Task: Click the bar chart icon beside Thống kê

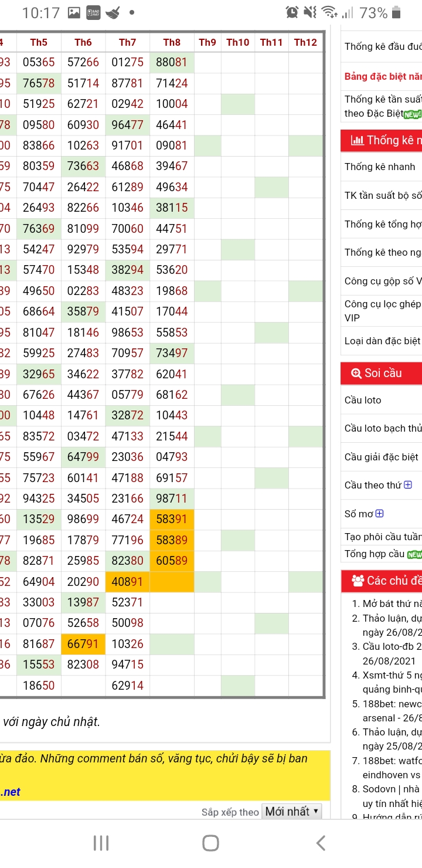Action: point(356,140)
